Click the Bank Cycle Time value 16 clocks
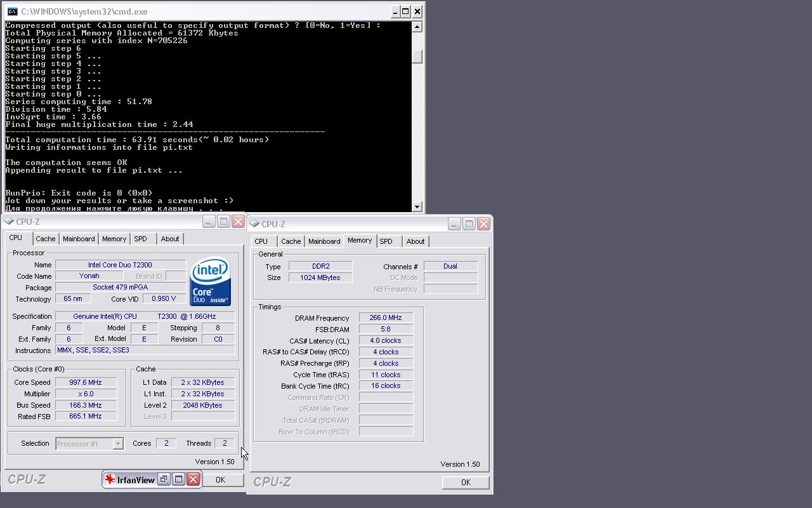 [386, 386]
